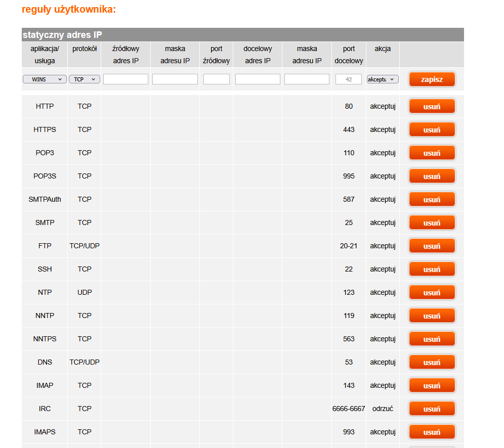Focus the destination IP mask input field
Viewport: 504px width, 448px height.
coord(307,79)
